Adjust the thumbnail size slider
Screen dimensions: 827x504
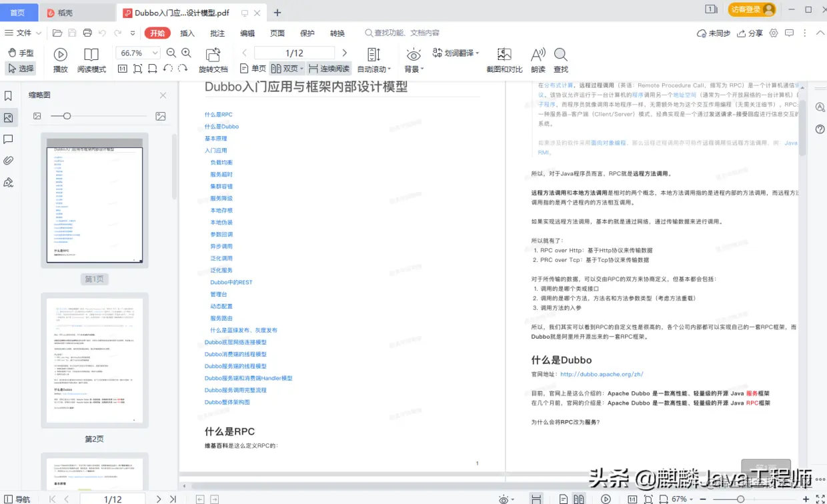(x=67, y=116)
